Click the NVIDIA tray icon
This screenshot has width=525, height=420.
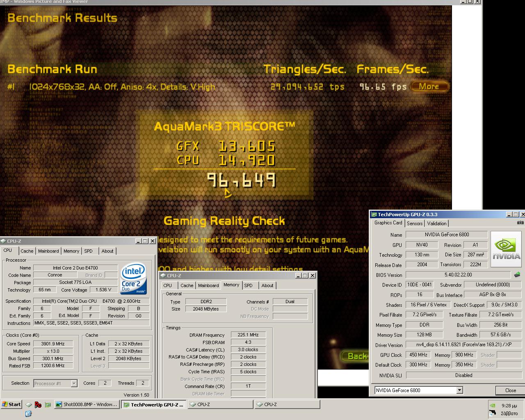point(493,405)
